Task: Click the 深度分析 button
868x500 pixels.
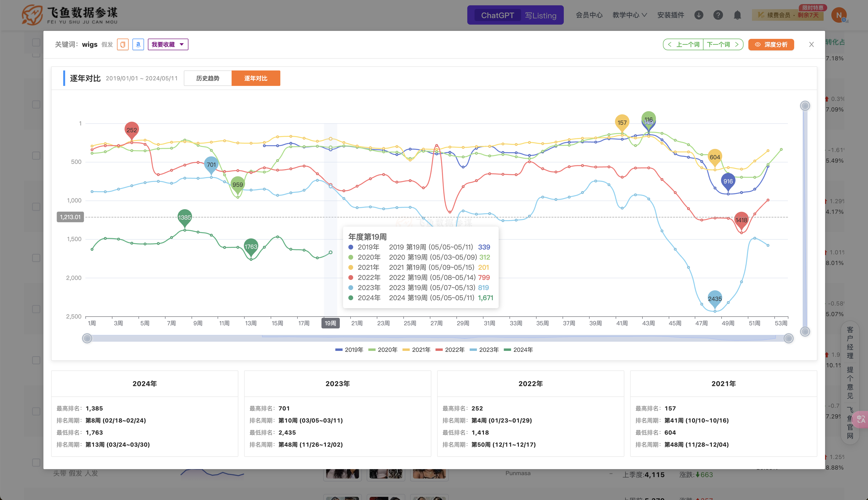Action: point(771,44)
